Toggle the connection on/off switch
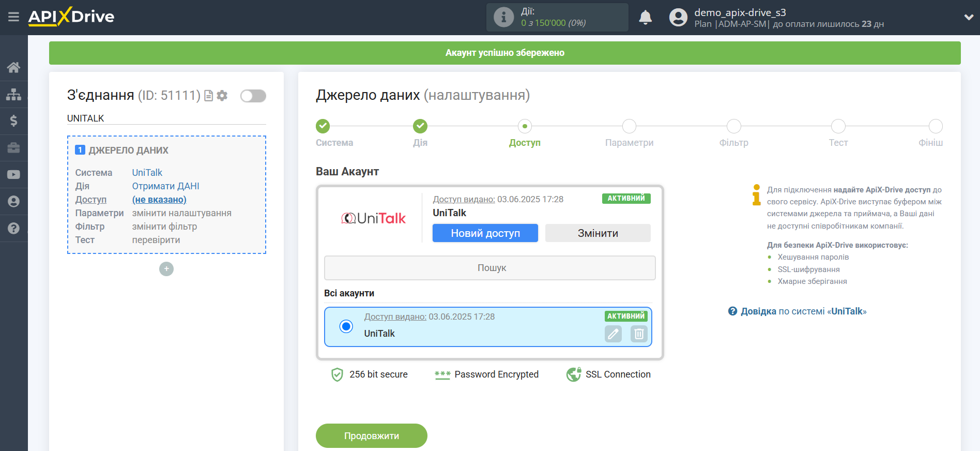The height and width of the screenshot is (451, 980). pos(253,96)
